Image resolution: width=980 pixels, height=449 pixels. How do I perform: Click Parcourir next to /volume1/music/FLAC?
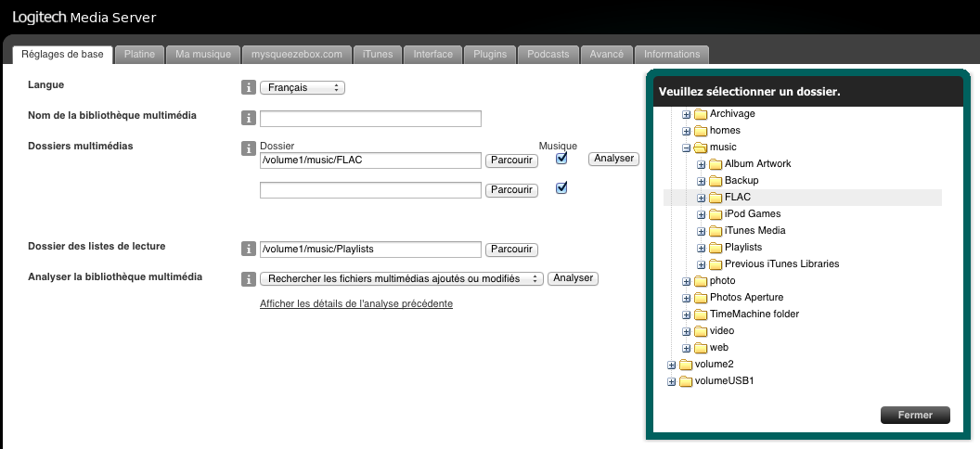(x=511, y=160)
